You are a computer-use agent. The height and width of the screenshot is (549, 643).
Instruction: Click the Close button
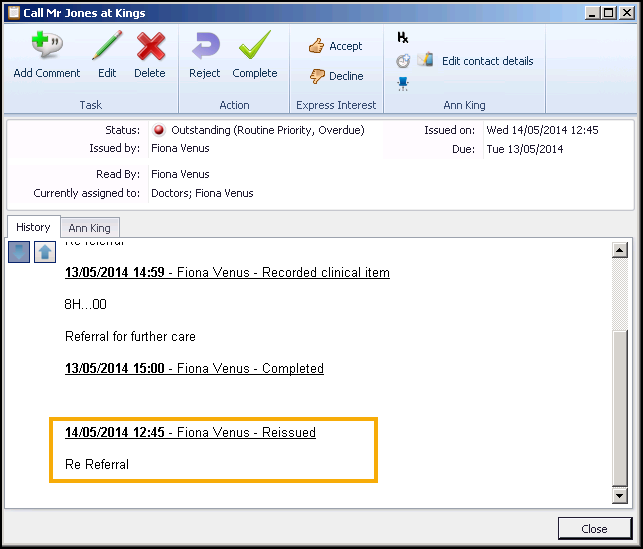pyautogui.click(x=594, y=529)
